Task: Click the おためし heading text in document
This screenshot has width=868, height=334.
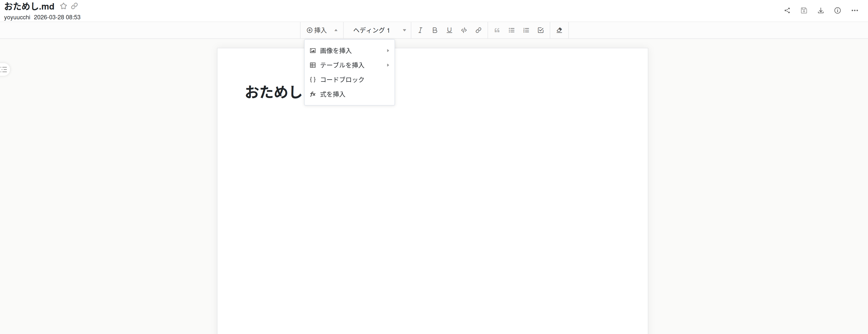Action: (273, 92)
